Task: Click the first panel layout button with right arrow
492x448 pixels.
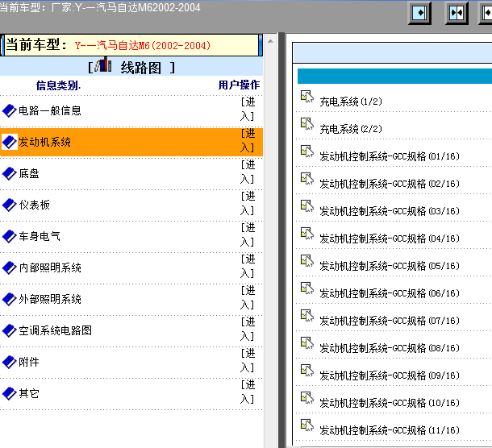Action: pyautogui.click(x=420, y=13)
